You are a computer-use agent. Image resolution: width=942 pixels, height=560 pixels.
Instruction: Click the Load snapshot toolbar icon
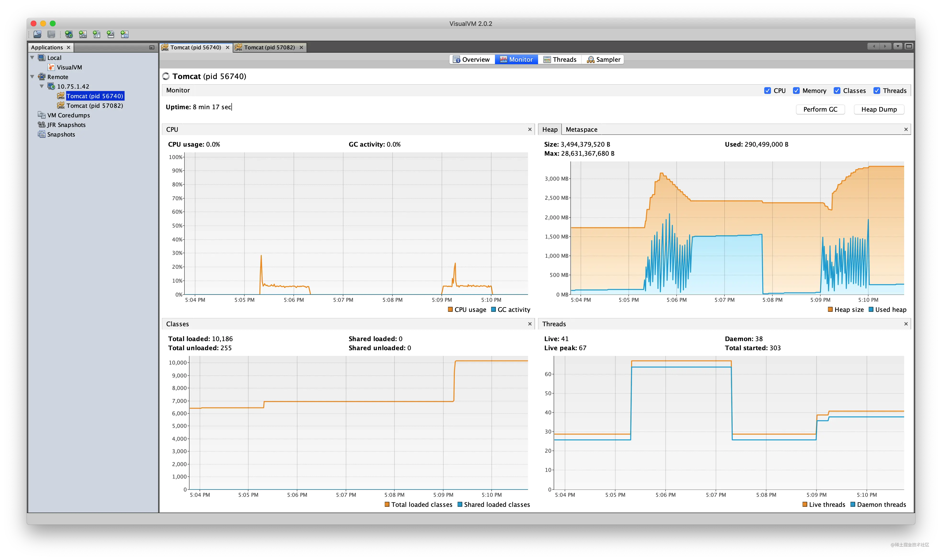tap(37, 34)
